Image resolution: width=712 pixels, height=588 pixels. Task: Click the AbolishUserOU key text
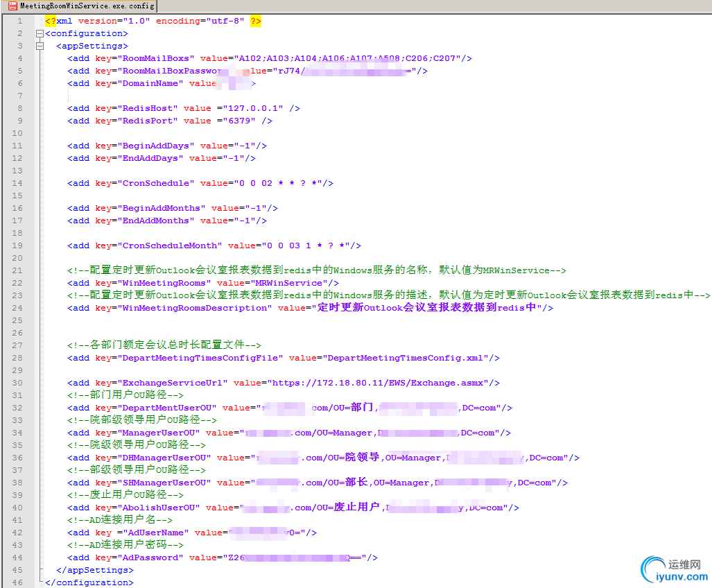159,508
